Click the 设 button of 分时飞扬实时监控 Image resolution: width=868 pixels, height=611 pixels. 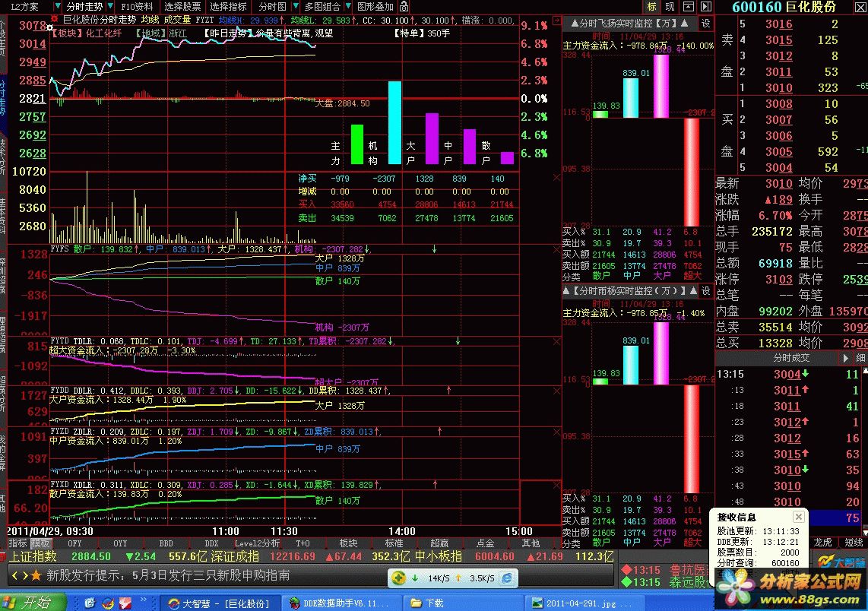coord(706,24)
